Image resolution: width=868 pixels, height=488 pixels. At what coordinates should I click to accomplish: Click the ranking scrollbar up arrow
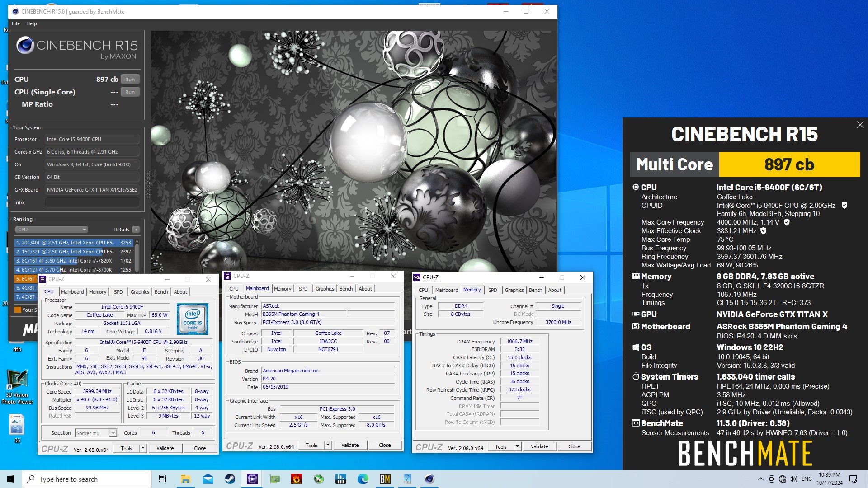[x=137, y=241]
